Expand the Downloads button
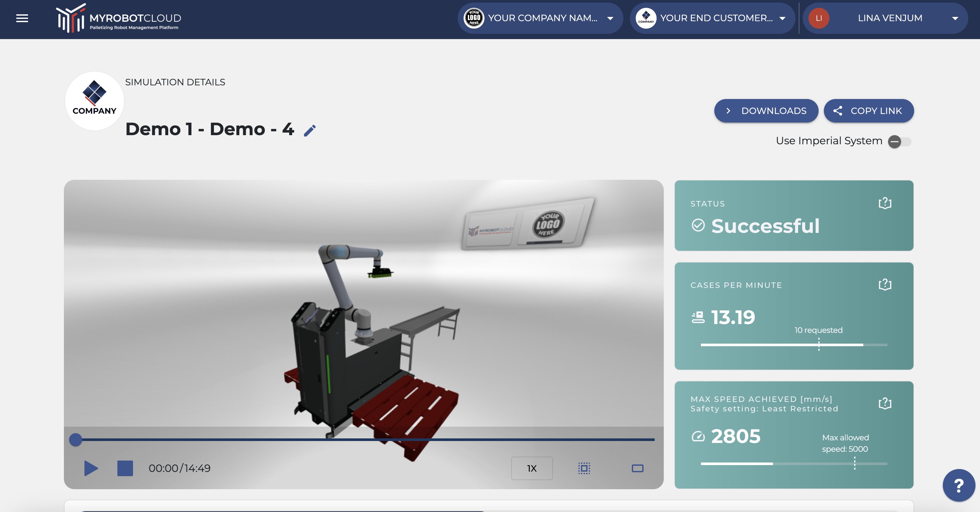Image resolution: width=980 pixels, height=512 pixels. click(x=766, y=111)
